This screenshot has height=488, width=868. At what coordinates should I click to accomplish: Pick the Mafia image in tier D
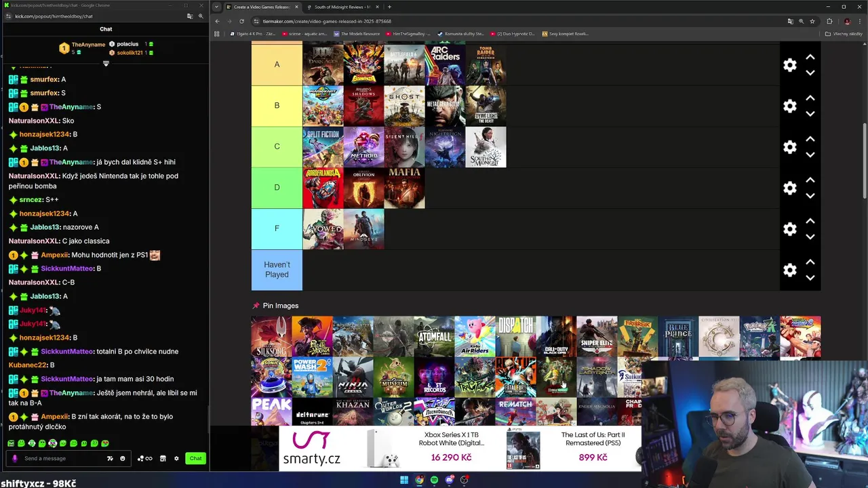pyautogui.click(x=404, y=188)
